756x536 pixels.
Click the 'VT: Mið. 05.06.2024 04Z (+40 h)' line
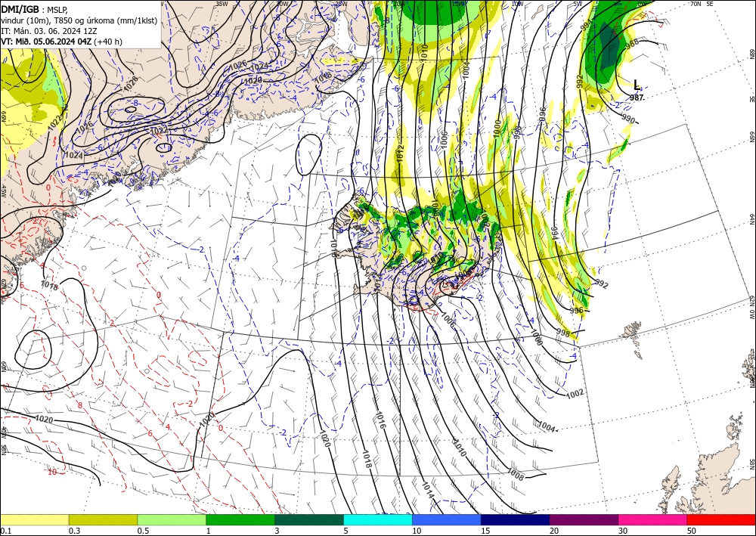click(62, 42)
